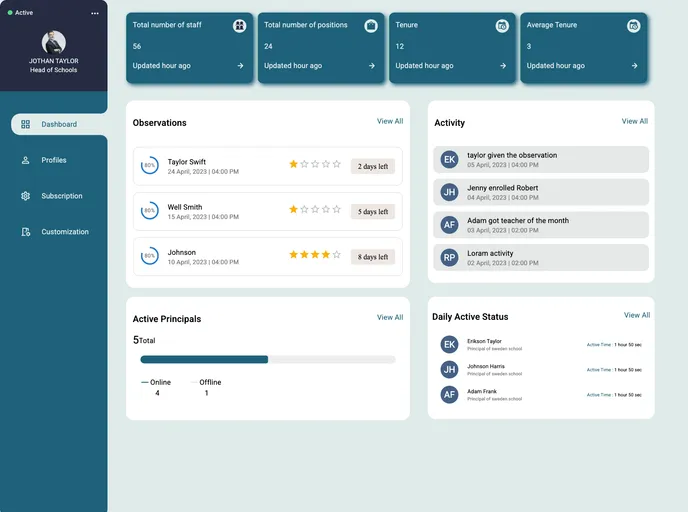Open View All for Active Principals
Viewport: 688px width, 512px height.
pos(390,317)
